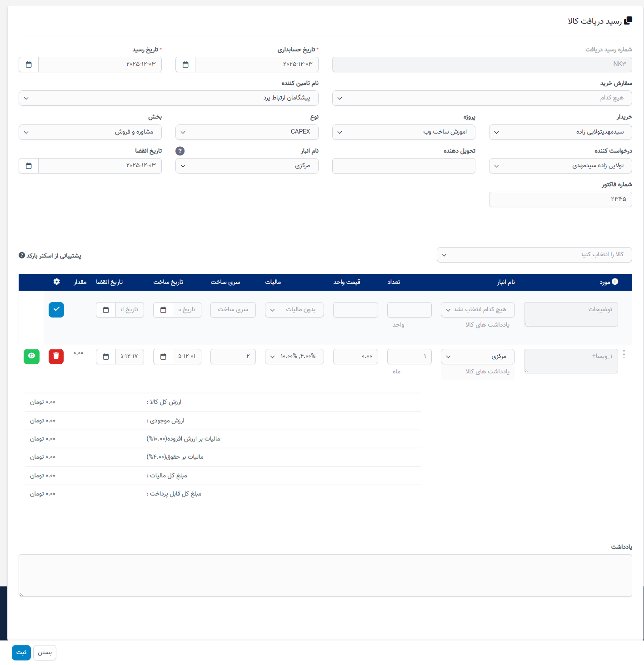Open calendar icon for header تاریخ انقضا
This screenshot has width=644, height=665.
(29, 166)
